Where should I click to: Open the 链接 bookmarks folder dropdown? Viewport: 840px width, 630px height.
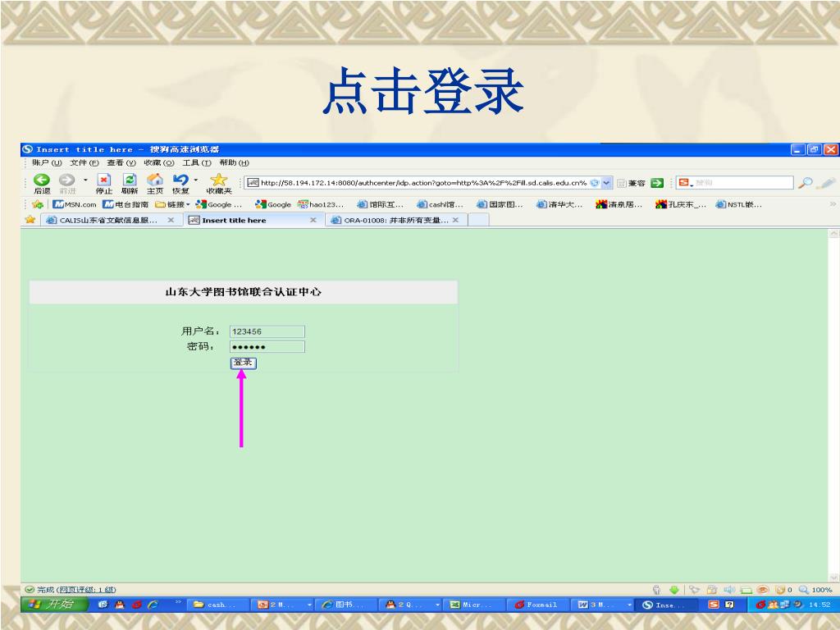pos(173,205)
